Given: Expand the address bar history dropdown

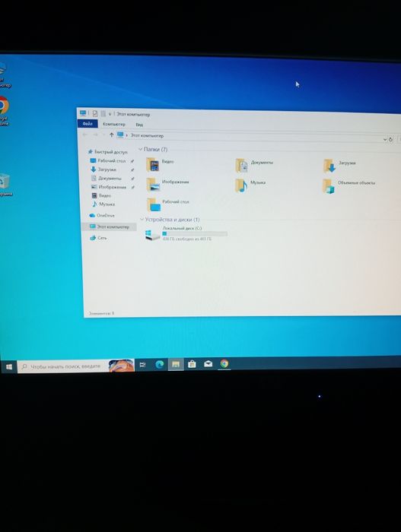Looking at the screenshot, I should (x=385, y=139).
